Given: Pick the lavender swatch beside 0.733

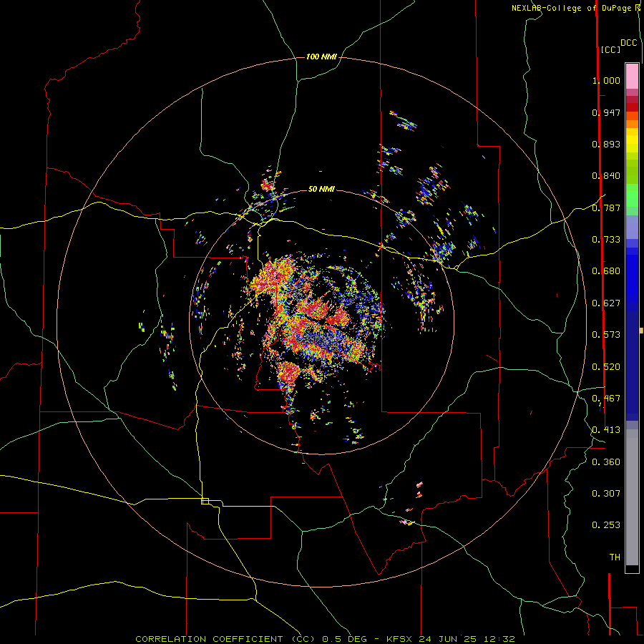Looking at the screenshot, I should (x=632, y=228).
